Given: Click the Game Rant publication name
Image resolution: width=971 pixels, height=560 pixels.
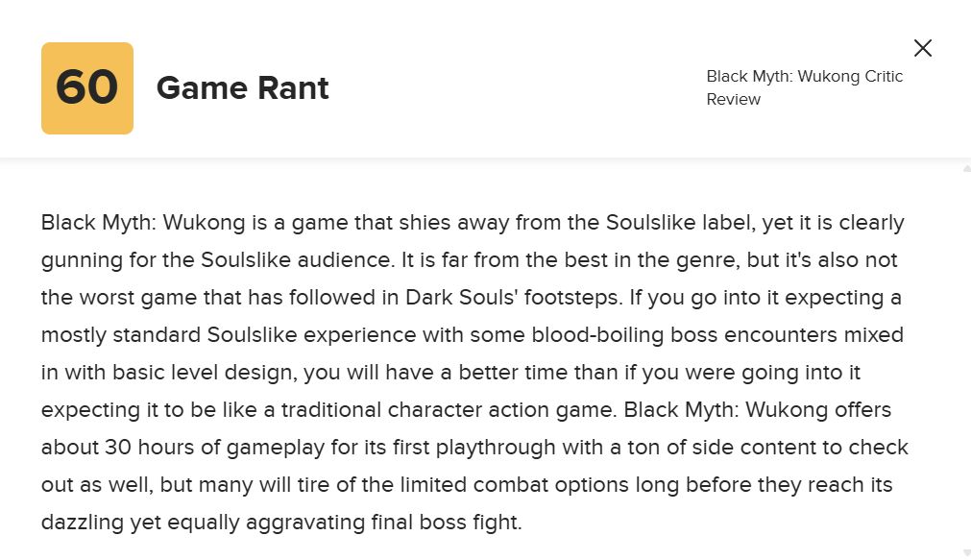Looking at the screenshot, I should pyautogui.click(x=242, y=88).
